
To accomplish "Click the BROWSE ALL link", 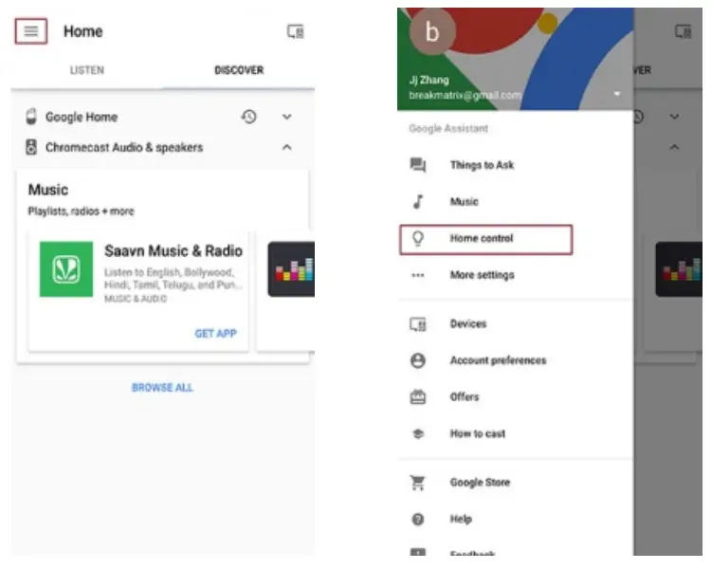I will coord(162,388).
